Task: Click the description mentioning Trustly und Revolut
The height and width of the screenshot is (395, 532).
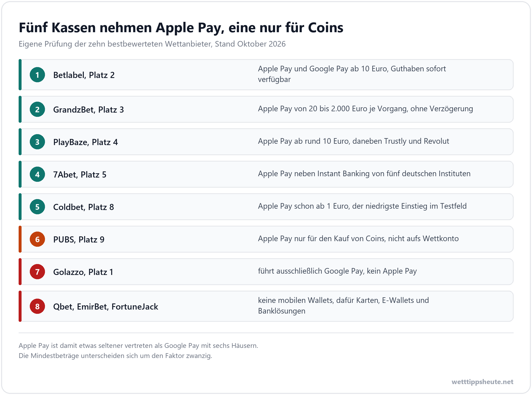Action: click(354, 141)
